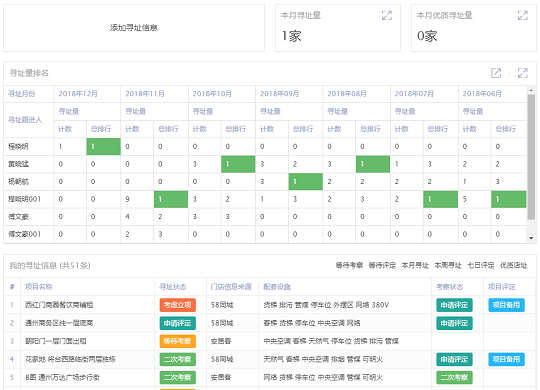Viewport: 540px width, 390px height.
Task: Open project number 2 in the list
Action: pos(59,323)
